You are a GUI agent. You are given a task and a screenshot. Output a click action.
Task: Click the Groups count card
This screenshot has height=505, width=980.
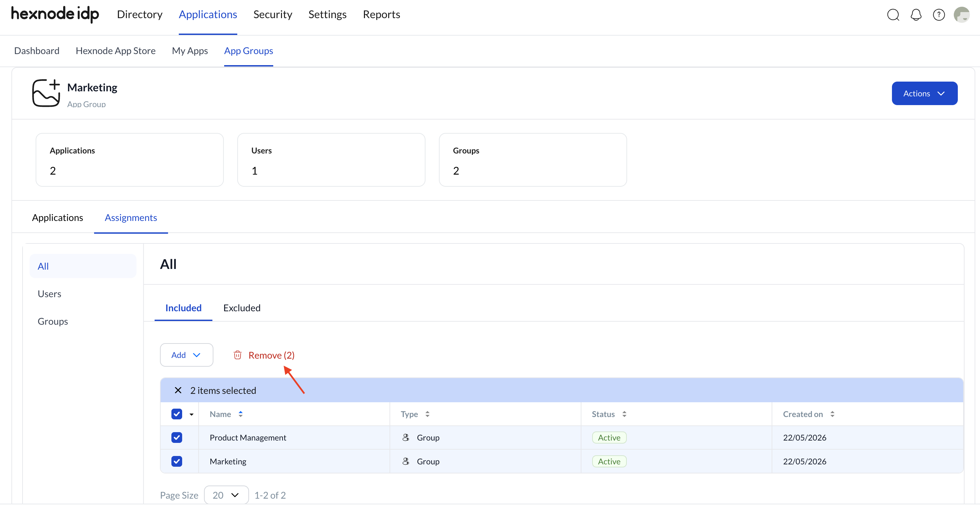coord(533,159)
